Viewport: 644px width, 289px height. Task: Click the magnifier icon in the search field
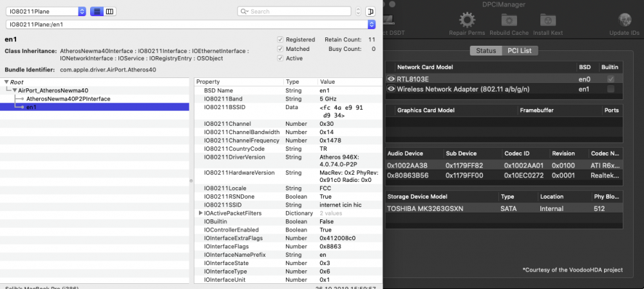pos(245,12)
